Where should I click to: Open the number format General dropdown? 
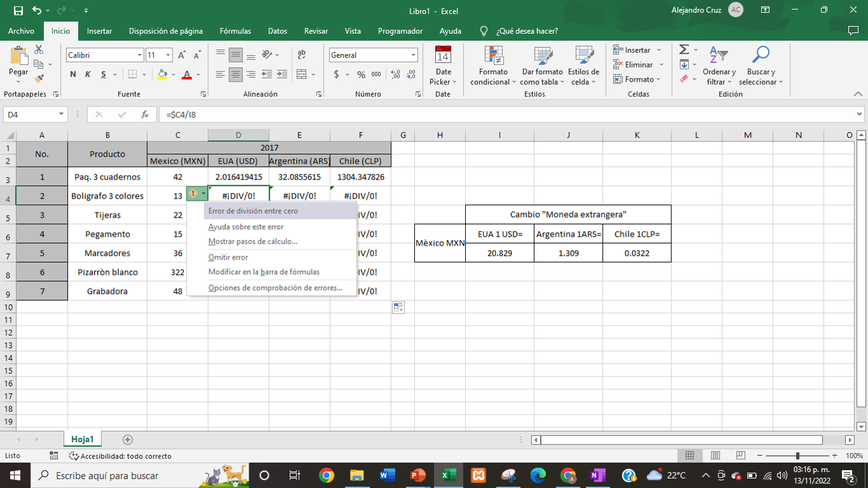(x=413, y=55)
